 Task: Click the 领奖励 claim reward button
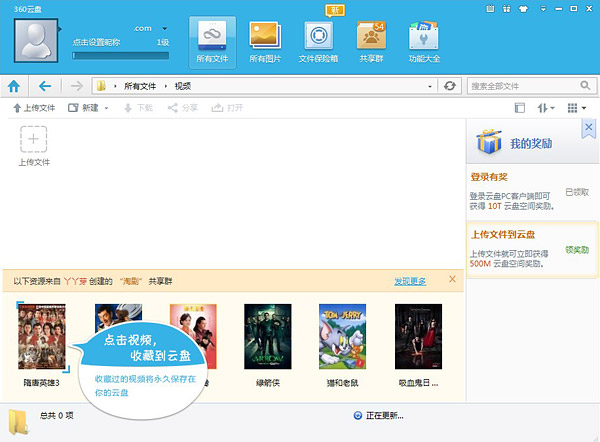point(576,249)
